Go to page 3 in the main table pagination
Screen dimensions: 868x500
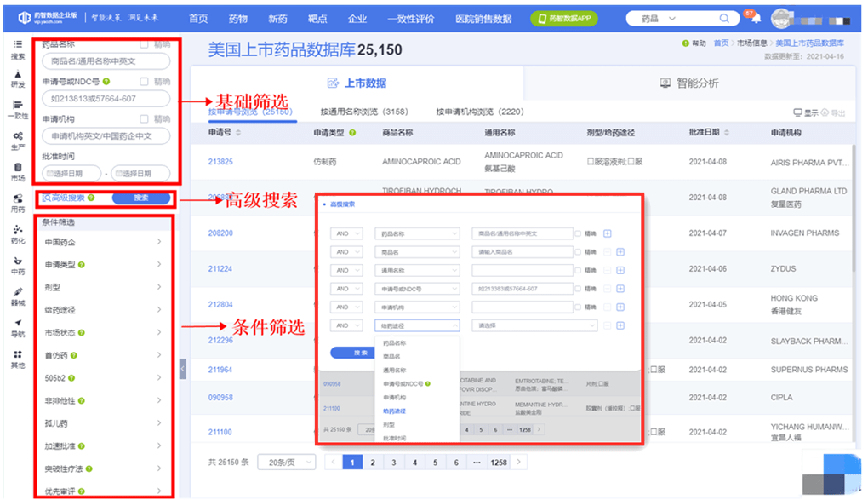tap(394, 463)
